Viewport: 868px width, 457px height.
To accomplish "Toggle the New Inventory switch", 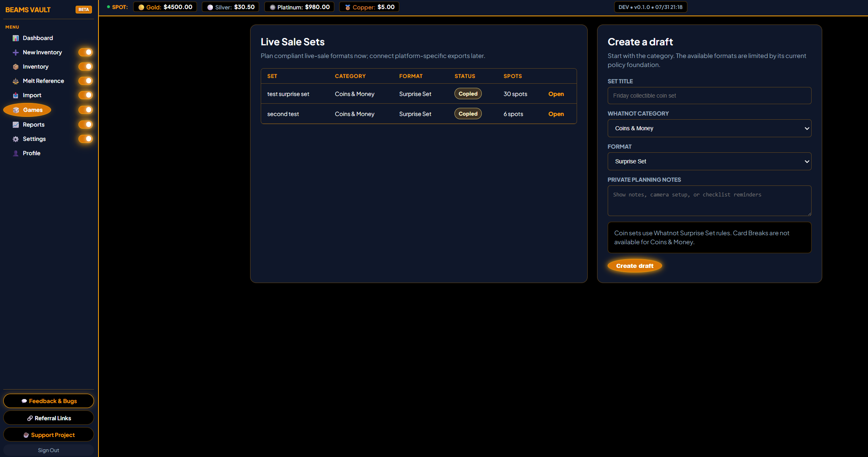I will click(86, 52).
